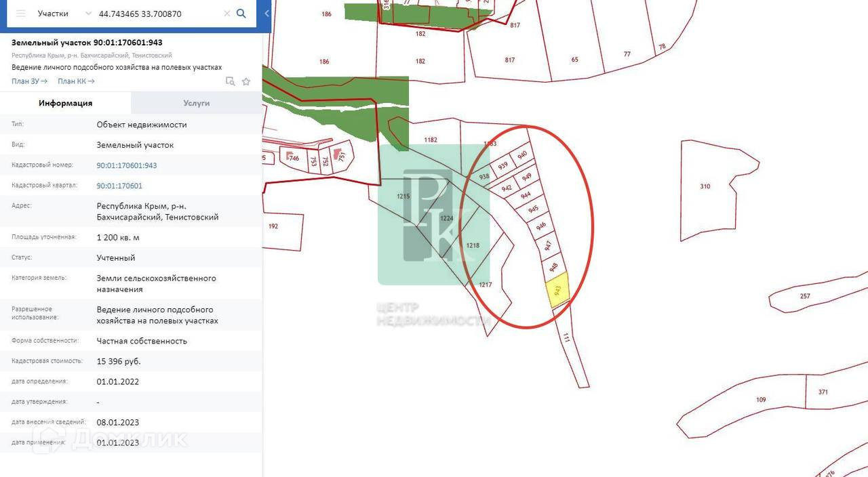
Task: Click the zoom-to-object icon beside the star
Action: point(231,81)
